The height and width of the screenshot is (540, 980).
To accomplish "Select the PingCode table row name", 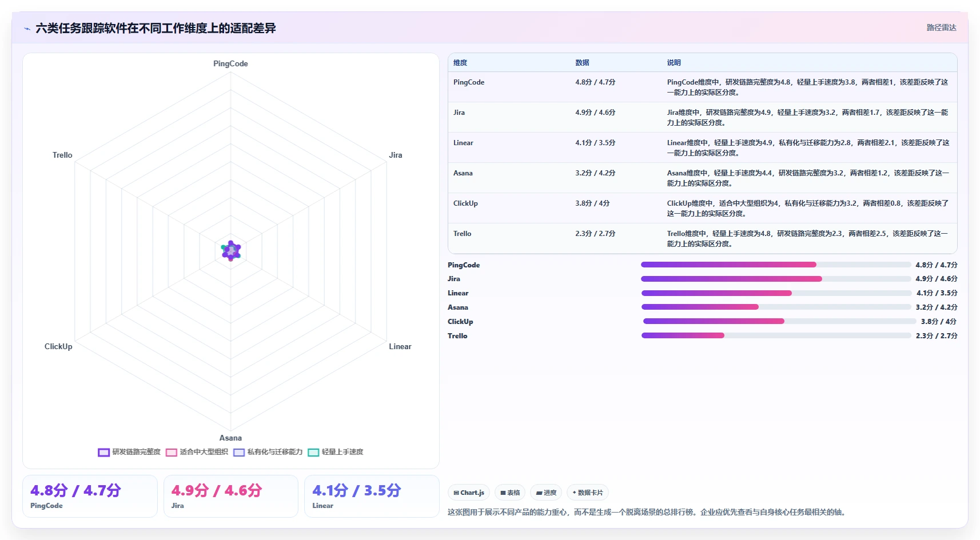I will (x=469, y=82).
